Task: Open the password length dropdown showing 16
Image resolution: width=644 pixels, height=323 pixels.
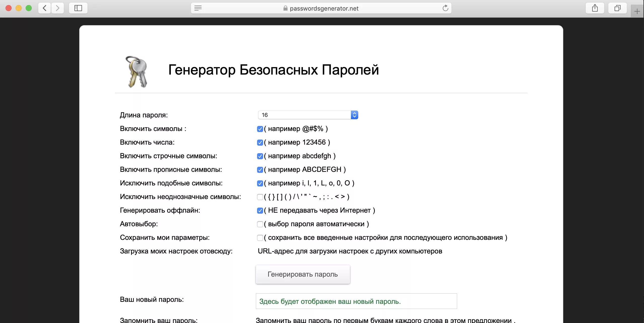Action: coord(308,115)
